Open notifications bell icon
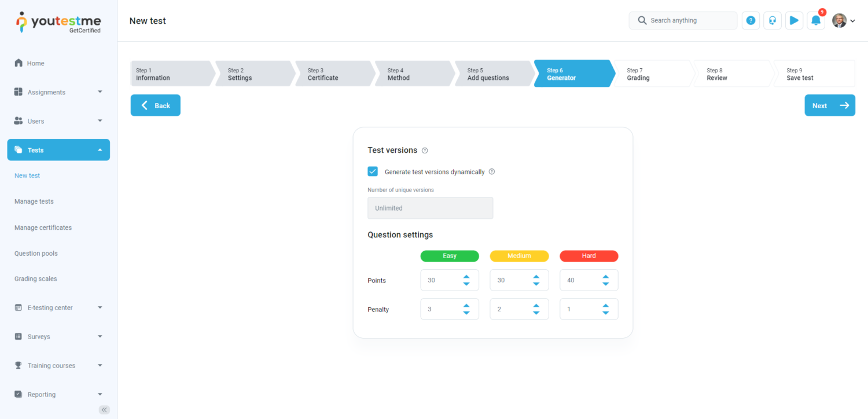The width and height of the screenshot is (868, 419). (815, 21)
